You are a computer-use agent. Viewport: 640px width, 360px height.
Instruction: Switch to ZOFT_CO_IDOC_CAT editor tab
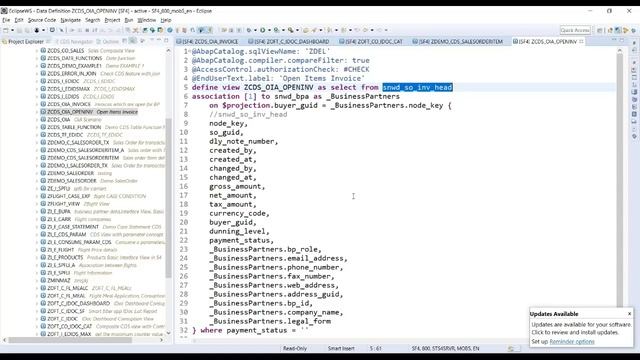click(371, 42)
